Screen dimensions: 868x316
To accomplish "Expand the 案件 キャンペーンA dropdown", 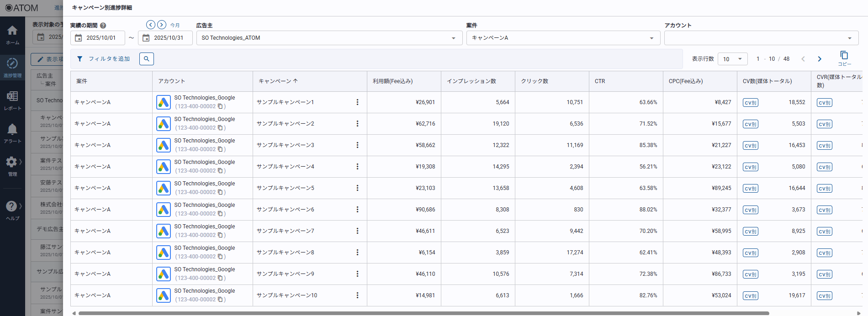I will 651,38.
